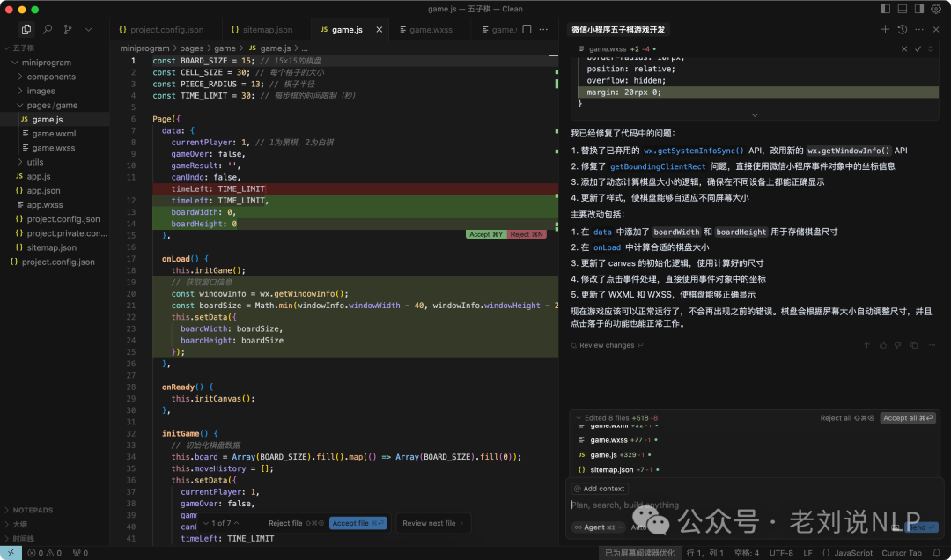Toggle bottom panel layout icon
Image resolution: width=951 pixels, height=560 pixels.
point(903,9)
